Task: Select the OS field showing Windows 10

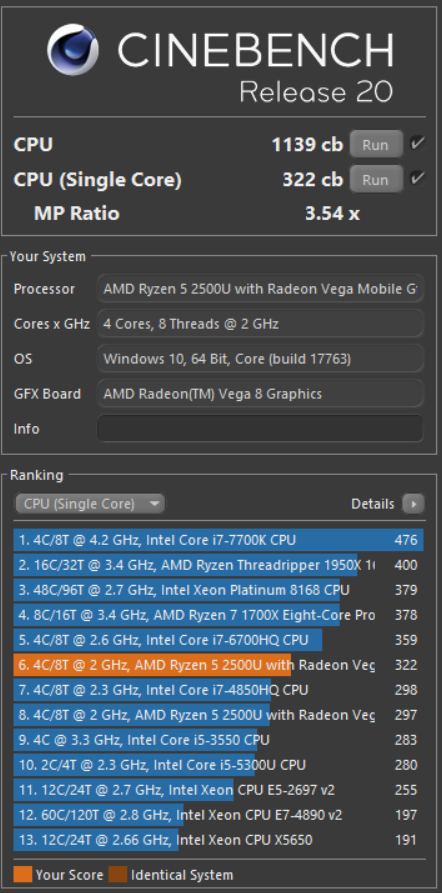Action: (260, 359)
